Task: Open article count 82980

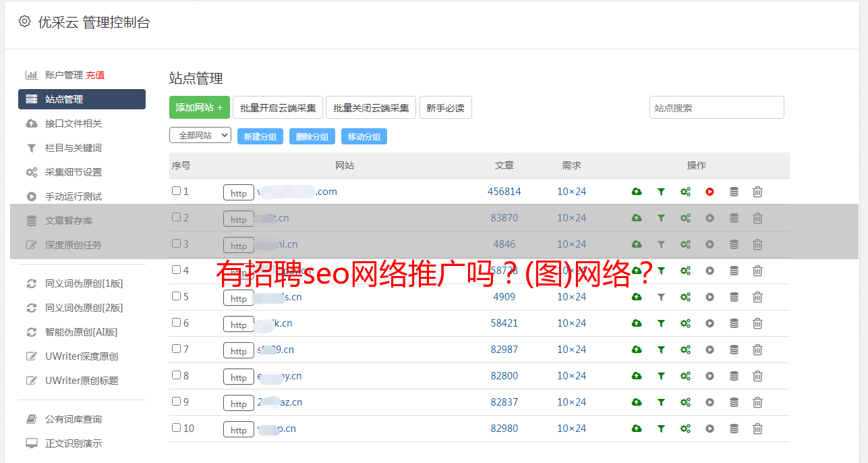Action: [x=504, y=429]
